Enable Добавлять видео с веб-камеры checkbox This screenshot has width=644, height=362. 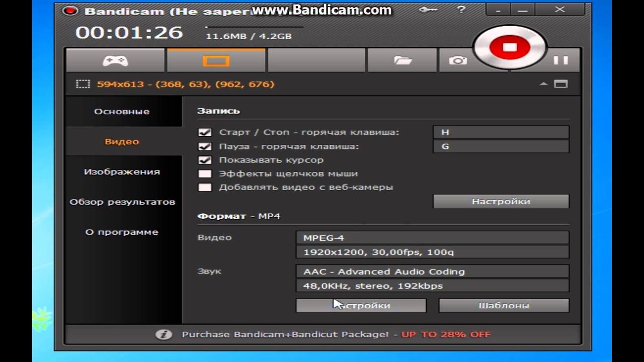pyautogui.click(x=205, y=187)
